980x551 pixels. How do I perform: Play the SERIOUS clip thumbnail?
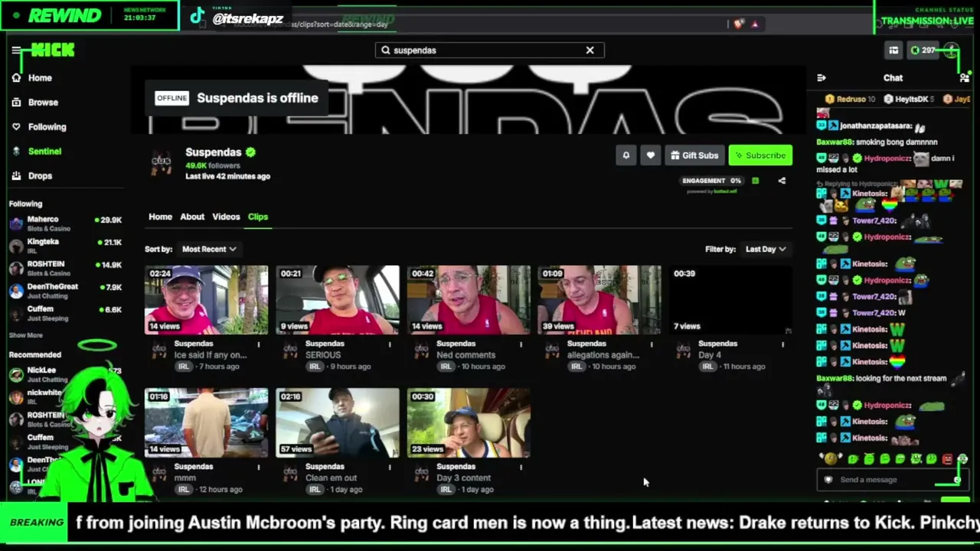(338, 300)
